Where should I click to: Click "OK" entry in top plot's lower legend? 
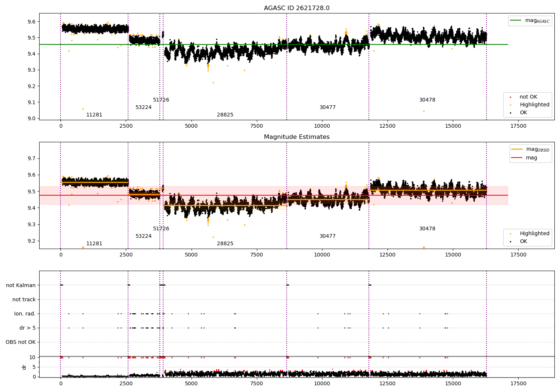[519, 113]
